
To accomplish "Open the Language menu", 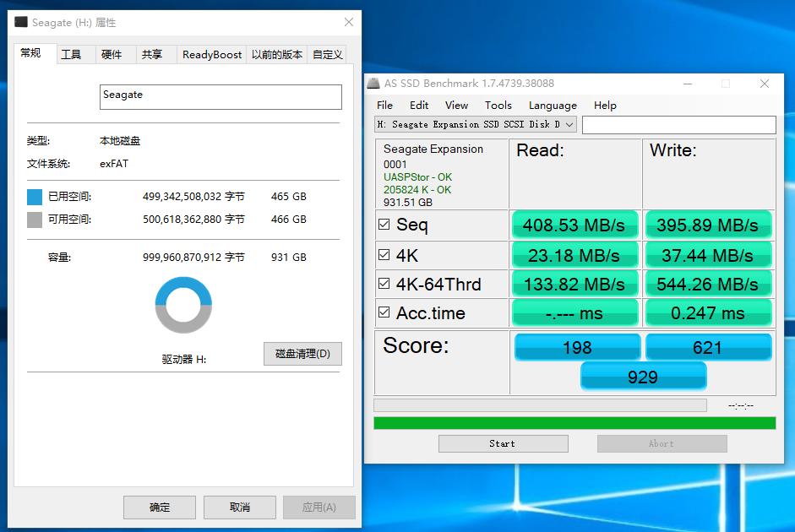I will tap(552, 105).
